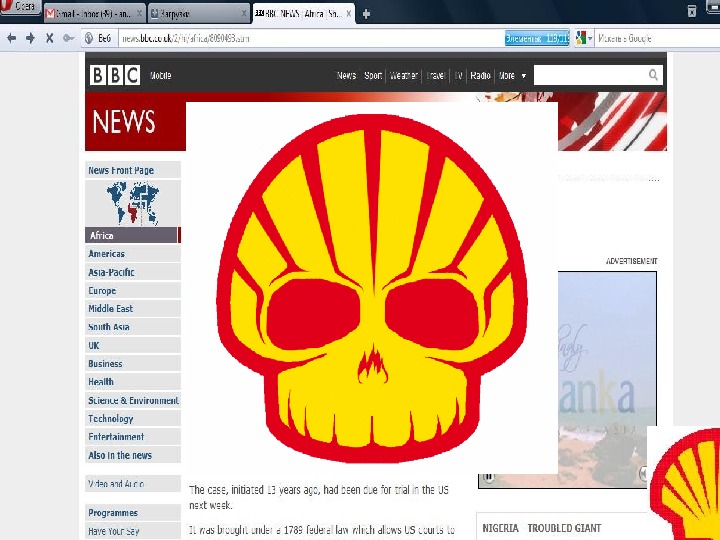Open a new tab with plus button
This screenshot has width=720, height=540.
(x=366, y=14)
